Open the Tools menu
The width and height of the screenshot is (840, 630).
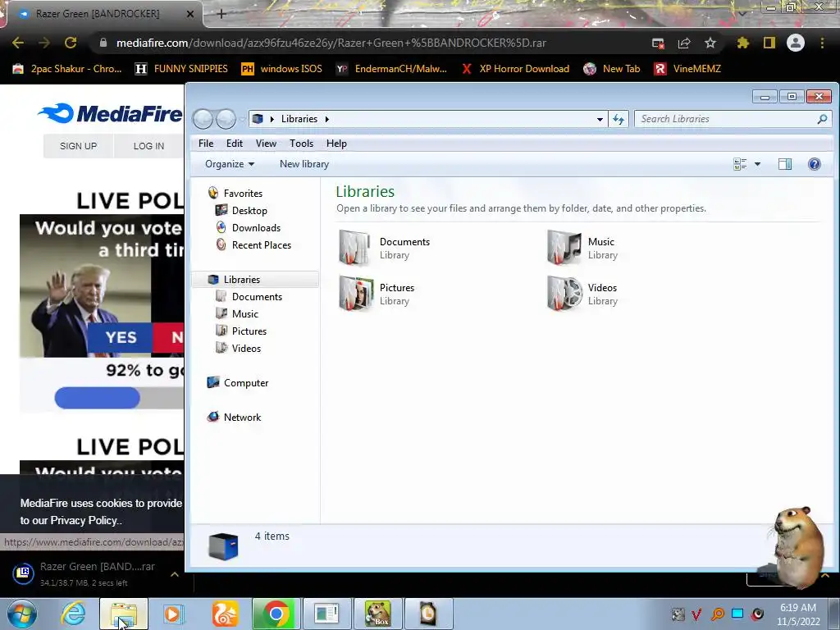[x=301, y=144]
